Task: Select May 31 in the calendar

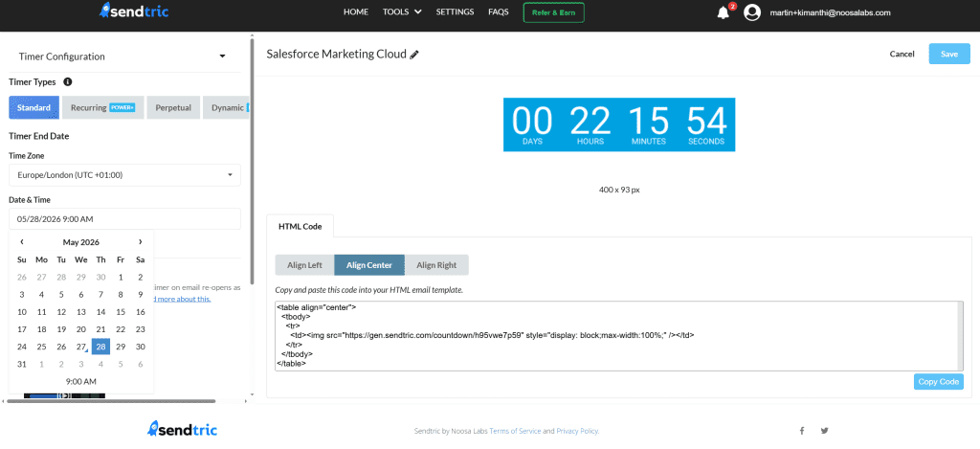Action: [x=22, y=364]
